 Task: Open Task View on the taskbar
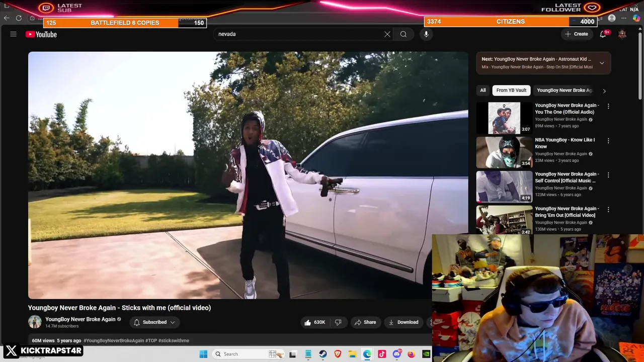[x=293, y=354]
